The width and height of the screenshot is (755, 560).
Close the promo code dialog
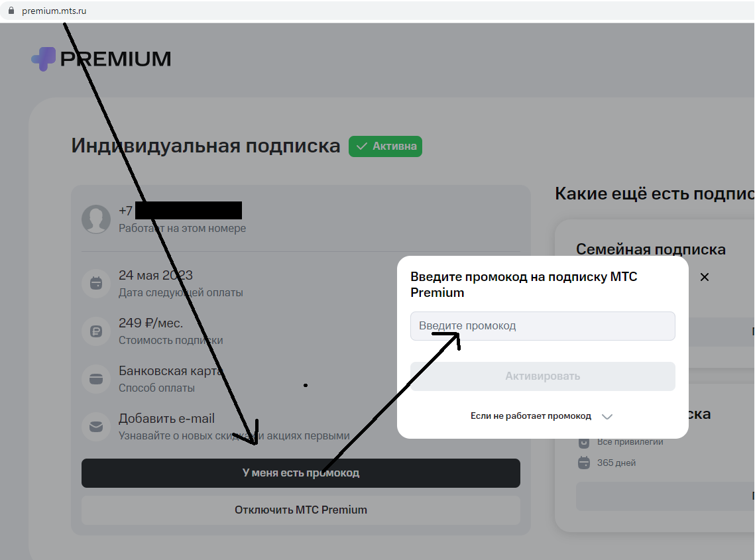pos(705,277)
